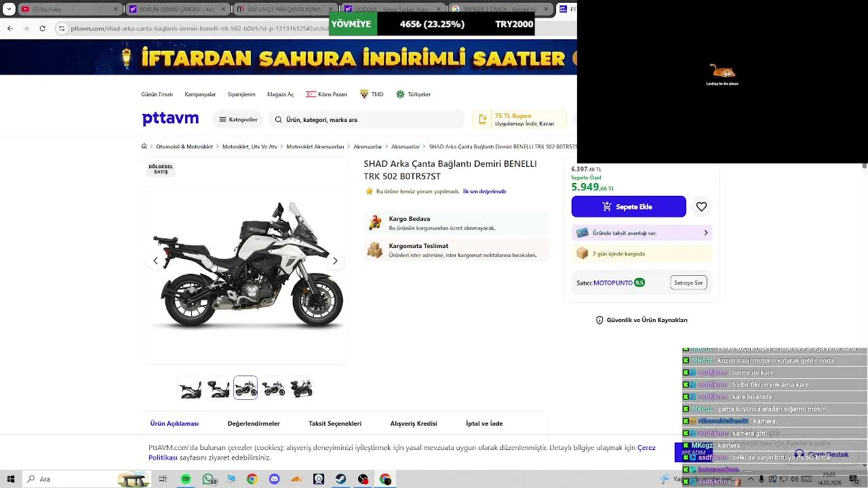Open Task View in taskbar

163,479
